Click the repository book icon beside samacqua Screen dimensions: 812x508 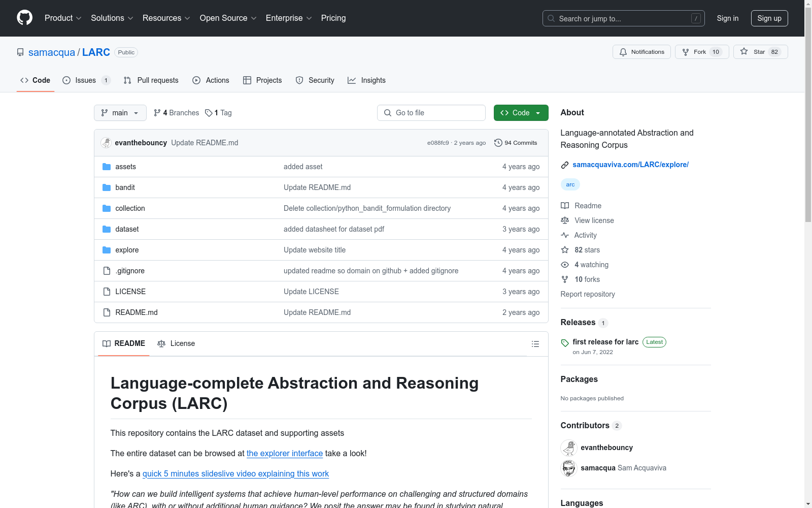coord(20,52)
